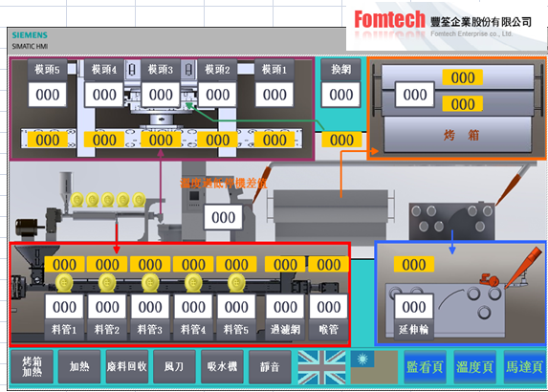Toggle the 風刀 air knife button
Screen dimensions: 548x392
click(x=174, y=367)
